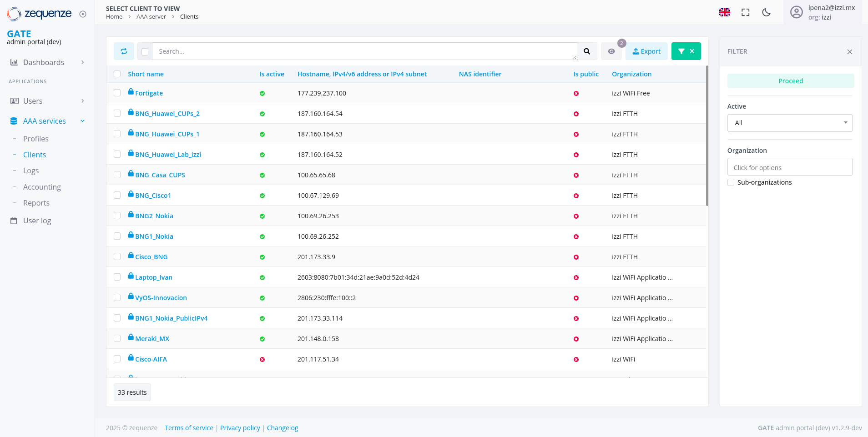Viewport: 868px width, 437px height.
Task: Click the refresh icon above the client table
Action: click(124, 51)
